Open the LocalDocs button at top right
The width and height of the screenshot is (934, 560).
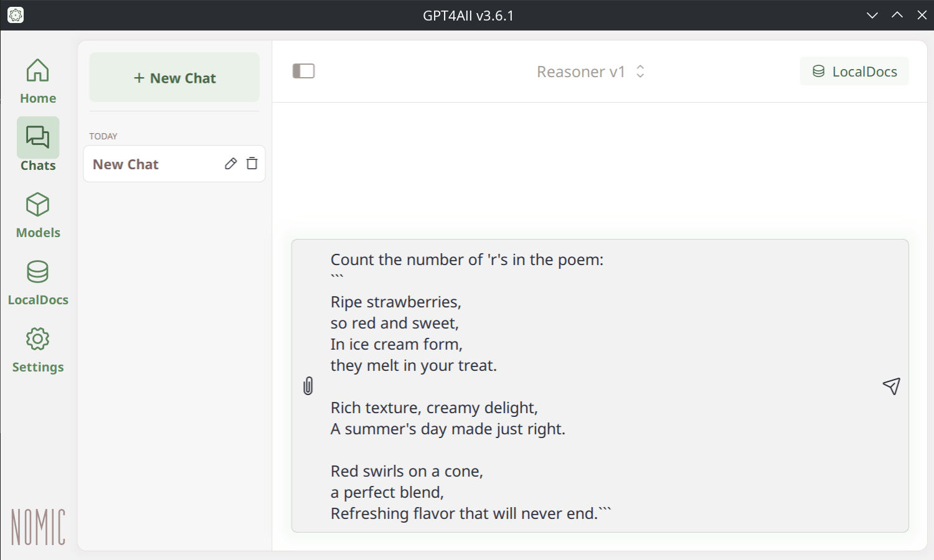pos(854,72)
